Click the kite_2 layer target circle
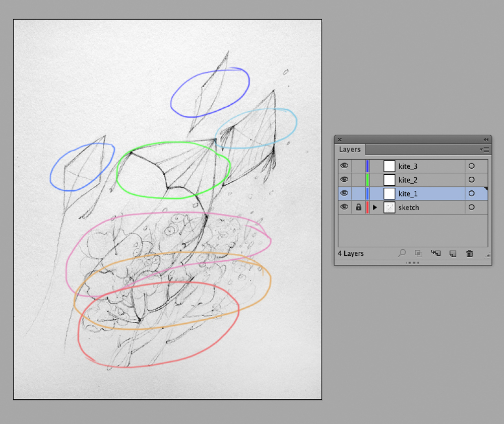 click(472, 180)
